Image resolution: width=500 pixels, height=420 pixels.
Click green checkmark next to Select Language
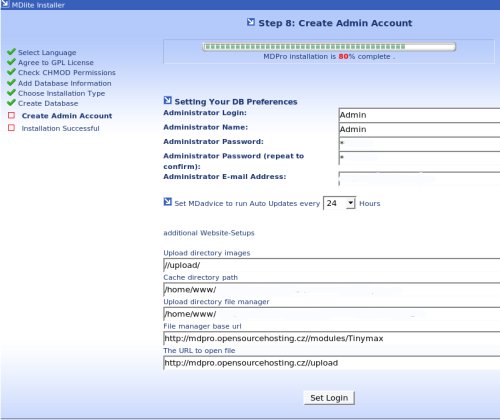pyautogui.click(x=11, y=52)
